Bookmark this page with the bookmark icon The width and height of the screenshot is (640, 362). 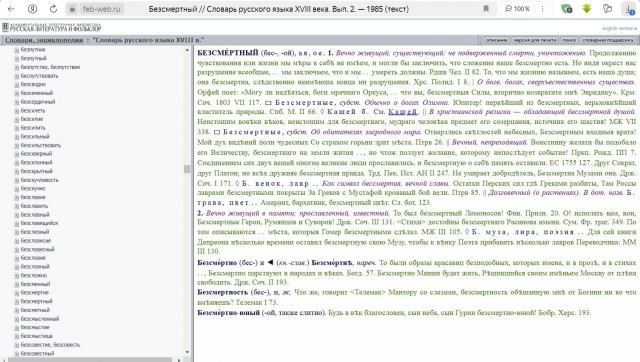tap(486, 9)
